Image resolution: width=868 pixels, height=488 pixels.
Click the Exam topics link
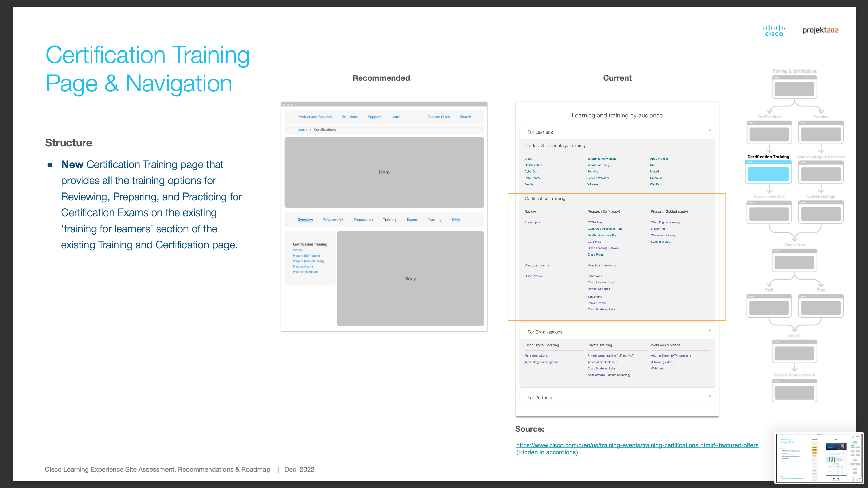coord(532,222)
